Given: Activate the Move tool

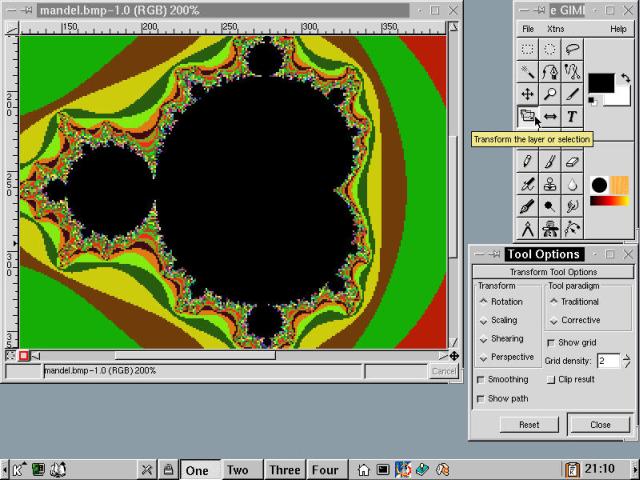Looking at the screenshot, I should (x=528, y=94).
